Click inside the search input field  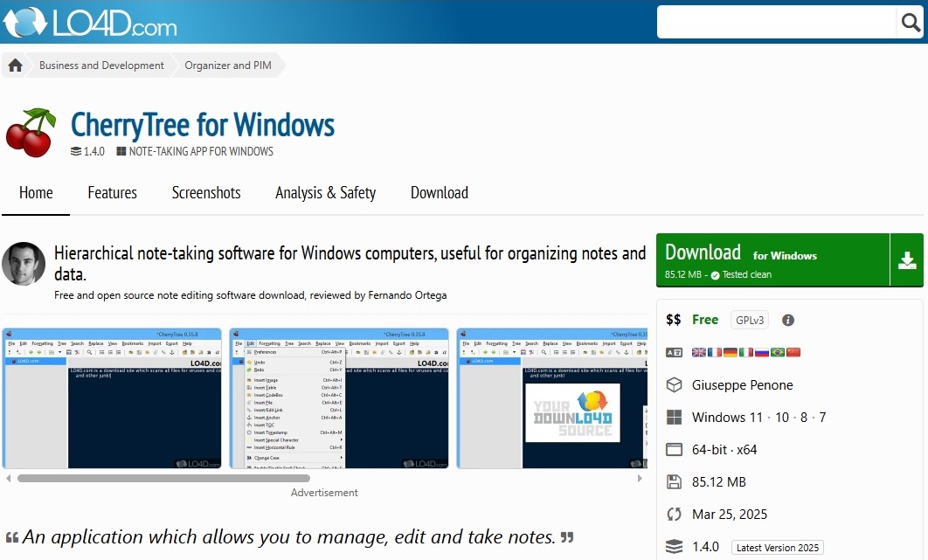776,23
